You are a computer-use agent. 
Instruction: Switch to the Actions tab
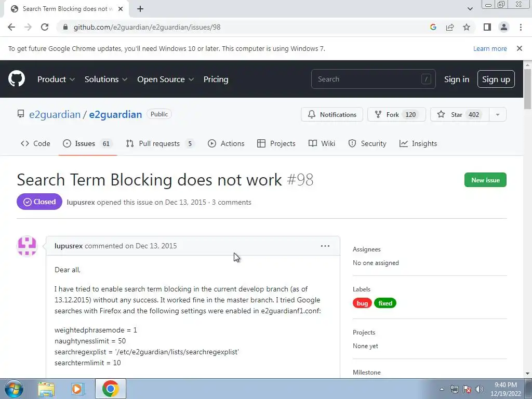click(226, 143)
